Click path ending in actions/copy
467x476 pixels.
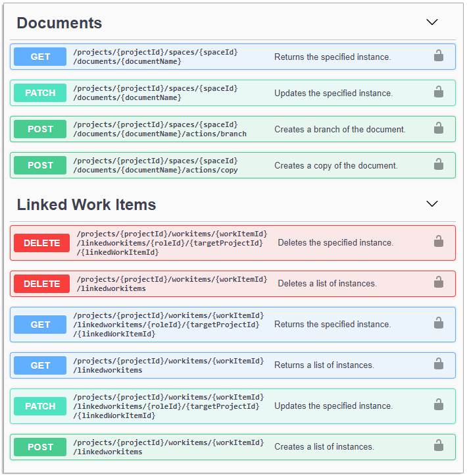tap(155, 165)
